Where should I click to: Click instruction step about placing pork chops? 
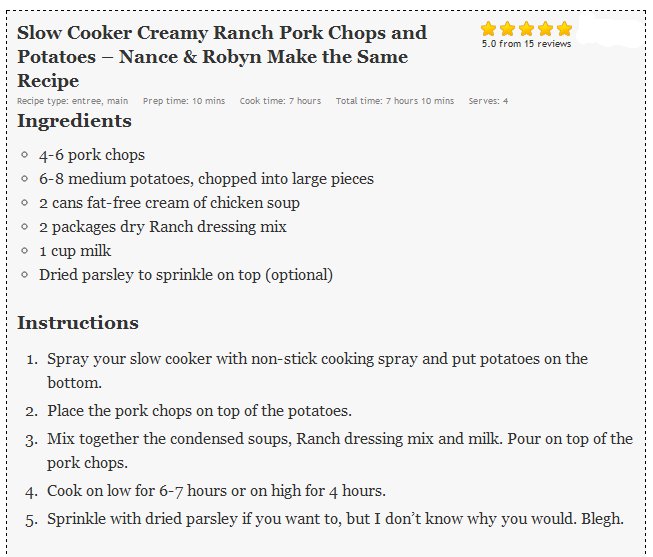[x=199, y=411]
